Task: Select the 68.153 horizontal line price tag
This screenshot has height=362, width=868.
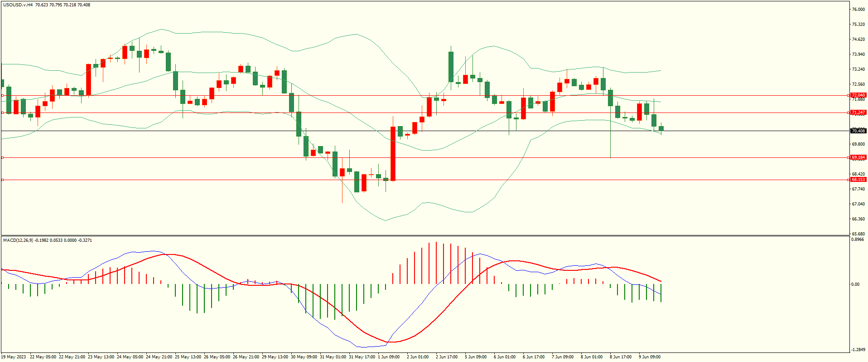Action: [x=858, y=180]
